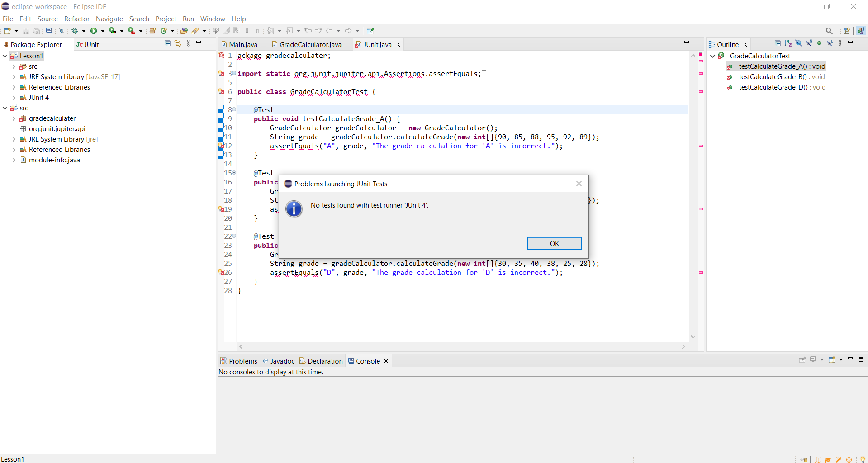This screenshot has height=463, width=868.
Task: Open the Run button dropdown arrow
Action: click(103, 31)
